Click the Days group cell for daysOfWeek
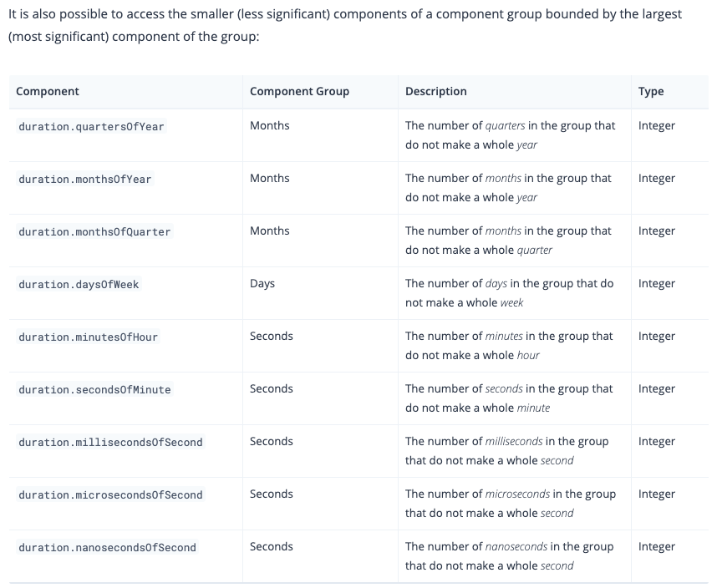 pos(262,283)
